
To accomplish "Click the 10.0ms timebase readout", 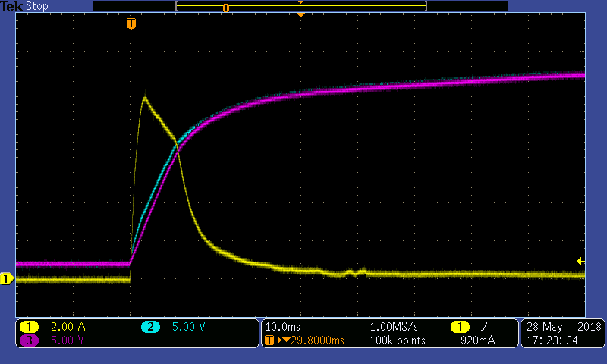I will tap(282, 327).
